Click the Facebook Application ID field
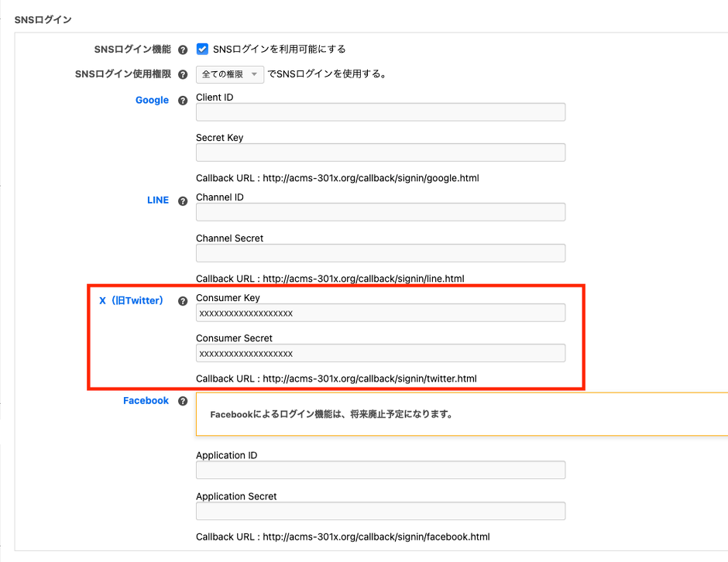This screenshot has width=728, height=562. [380, 469]
